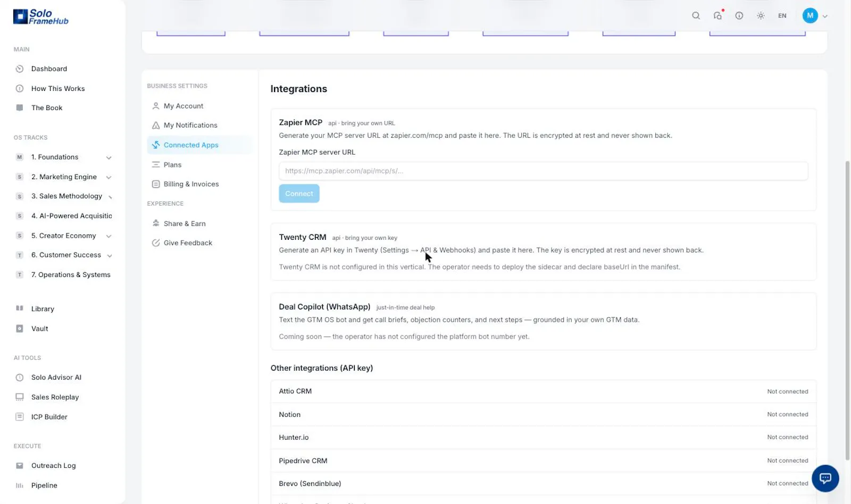Screen dimensions: 851x504
Task: Expand the user menu chevron
Action: pyautogui.click(x=825, y=16)
